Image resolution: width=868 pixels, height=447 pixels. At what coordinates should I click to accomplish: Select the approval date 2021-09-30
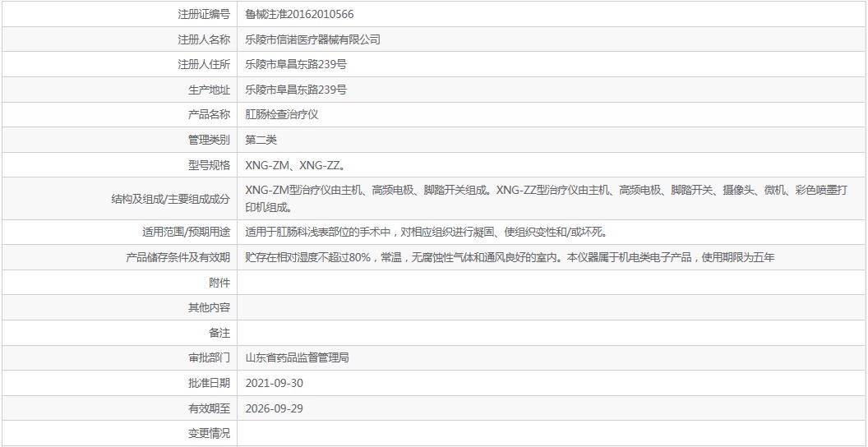[274, 384]
